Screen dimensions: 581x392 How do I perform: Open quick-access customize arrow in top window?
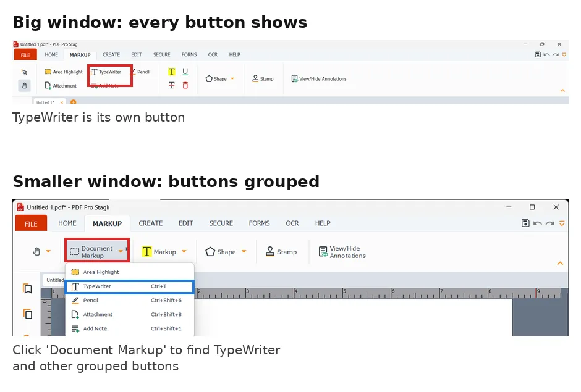[564, 55]
